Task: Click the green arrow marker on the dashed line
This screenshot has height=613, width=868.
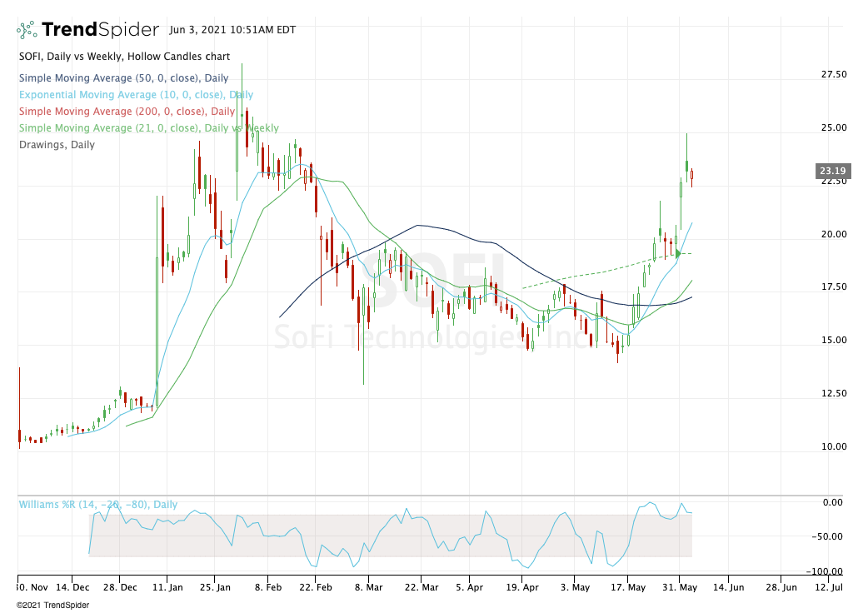Action: pos(678,253)
